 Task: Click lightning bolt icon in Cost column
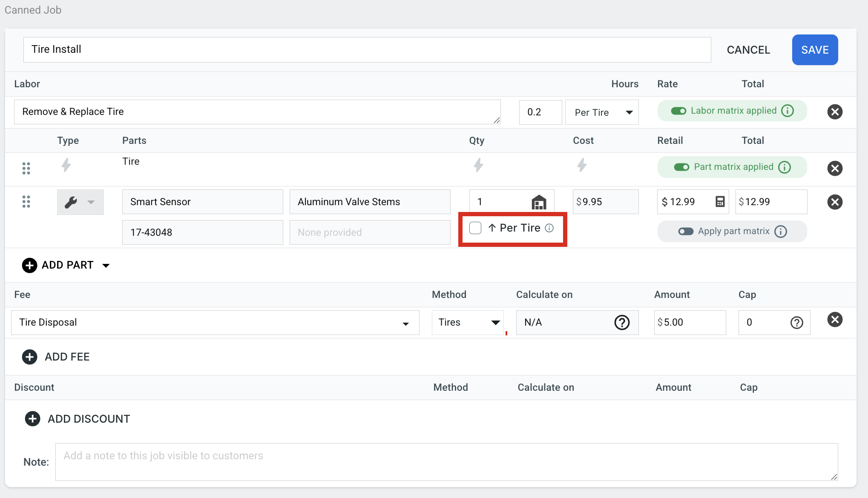(x=582, y=165)
